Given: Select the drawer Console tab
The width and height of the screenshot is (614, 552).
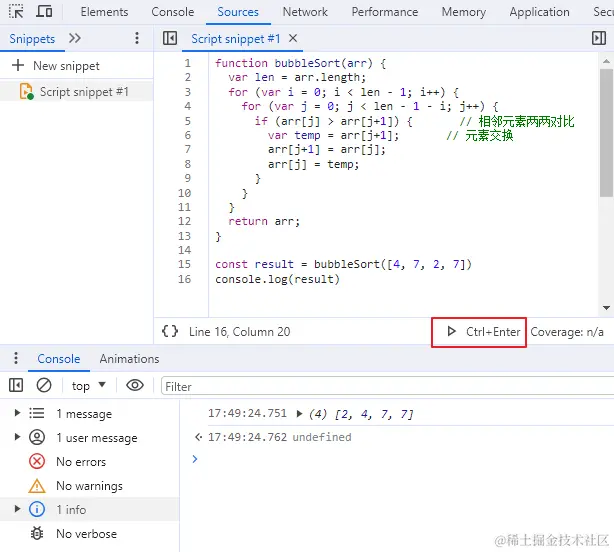Looking at the screenshot, I should pyautogui.click(x=59, y=359).
